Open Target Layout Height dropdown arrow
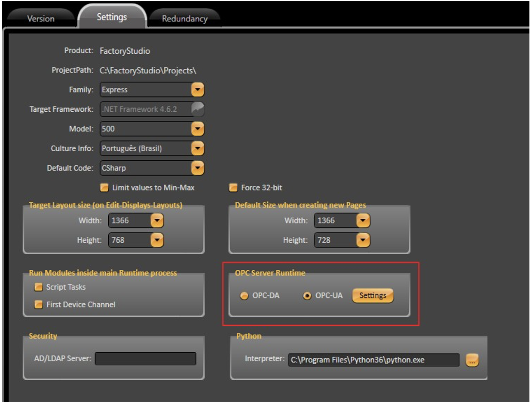Image resolution: width=532 pixels, height=403 pixels. pos(157,240)
